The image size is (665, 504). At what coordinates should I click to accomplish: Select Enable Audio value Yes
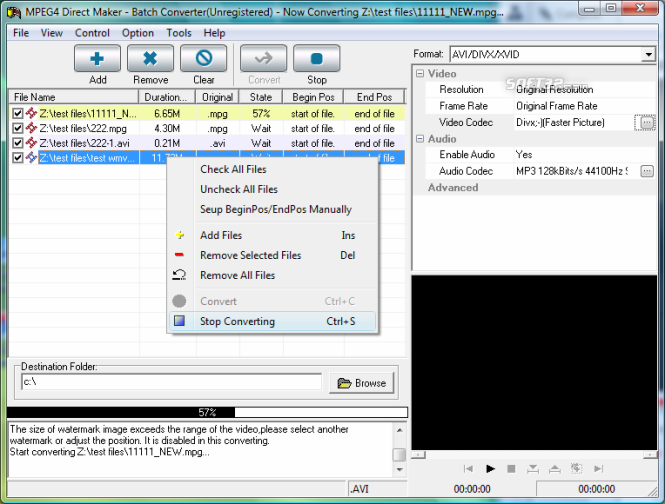click(x=584, y=154)
